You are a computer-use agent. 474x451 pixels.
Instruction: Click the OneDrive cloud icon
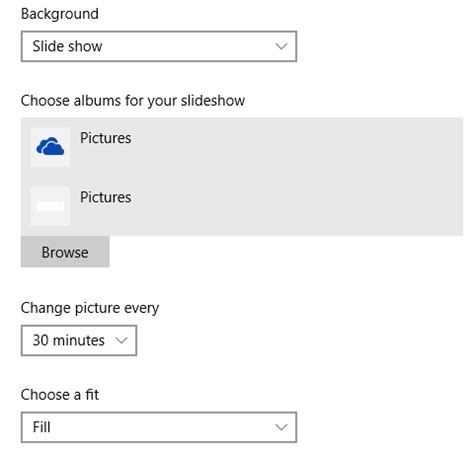pyautogui.click(x=50, y=147)
